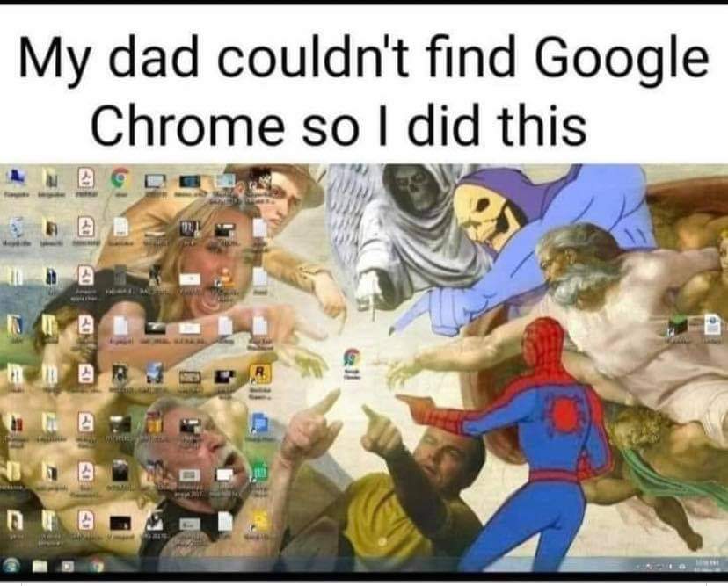
Task: Click the Windows Start orb
Action: pos(12,565)
